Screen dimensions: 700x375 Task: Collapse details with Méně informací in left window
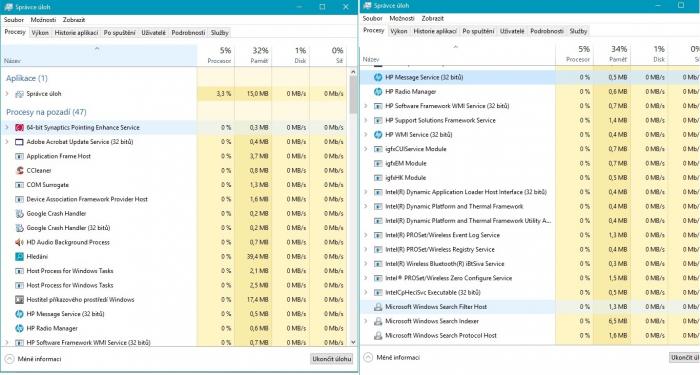(x=33, y=359)
